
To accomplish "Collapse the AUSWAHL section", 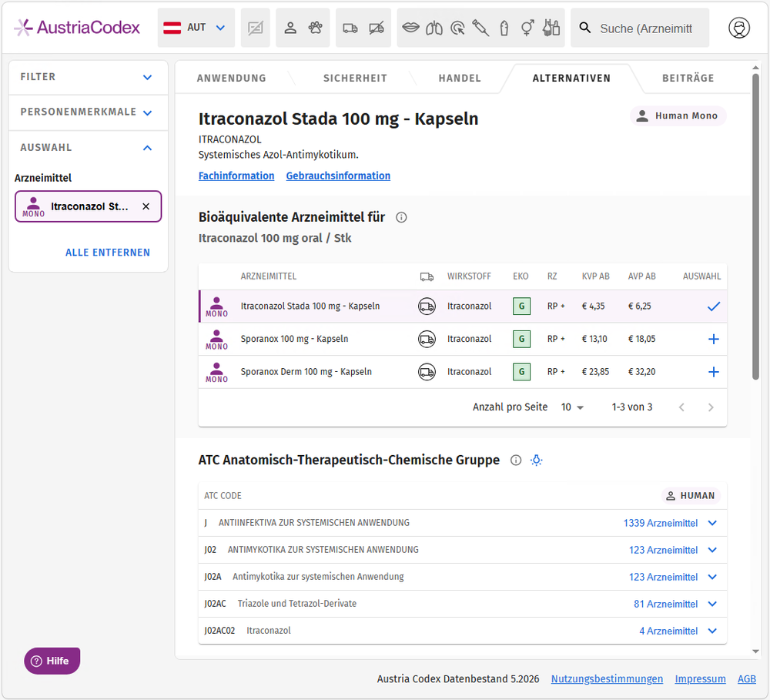I will (x=88, y=148).
